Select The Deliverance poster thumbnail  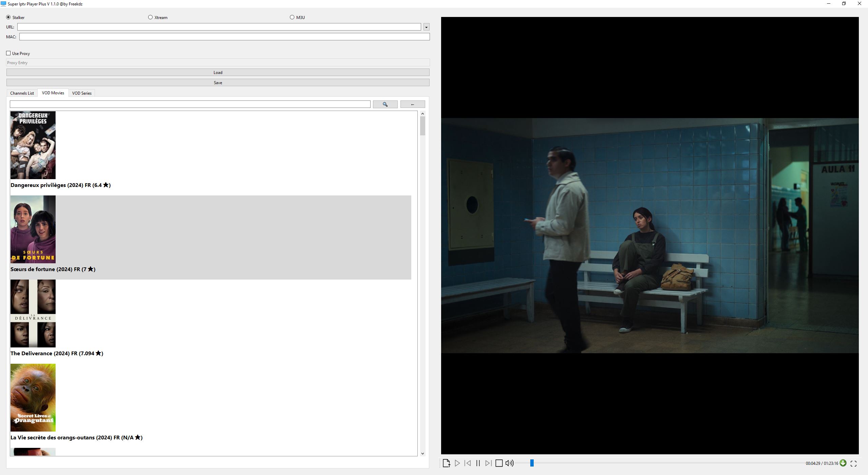tap(33, 313)
